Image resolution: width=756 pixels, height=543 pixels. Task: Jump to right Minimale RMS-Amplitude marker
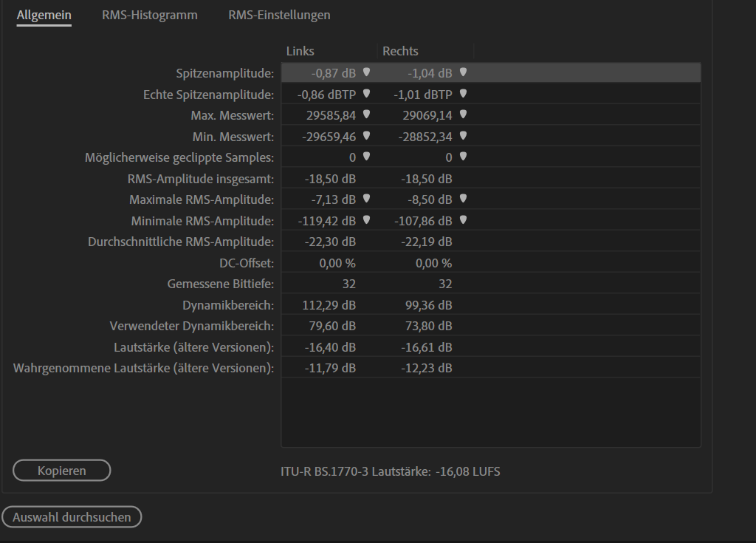(x=463, y=220)
